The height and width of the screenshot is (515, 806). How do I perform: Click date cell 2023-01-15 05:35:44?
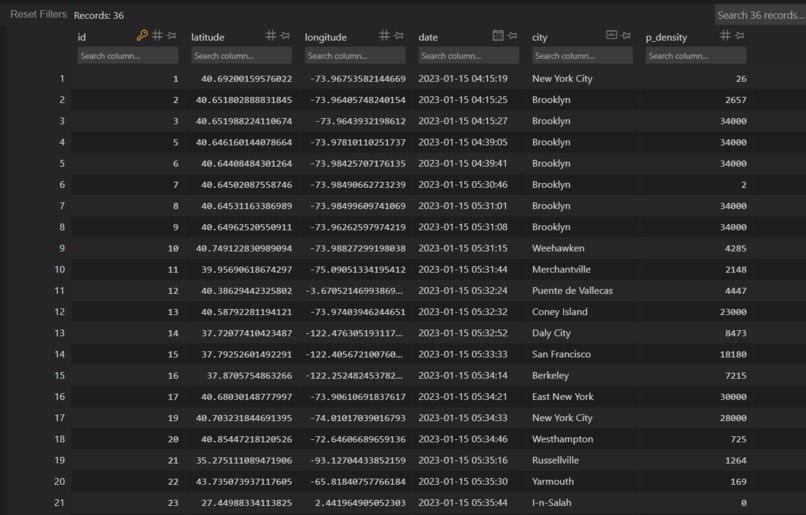click(463, 503)
